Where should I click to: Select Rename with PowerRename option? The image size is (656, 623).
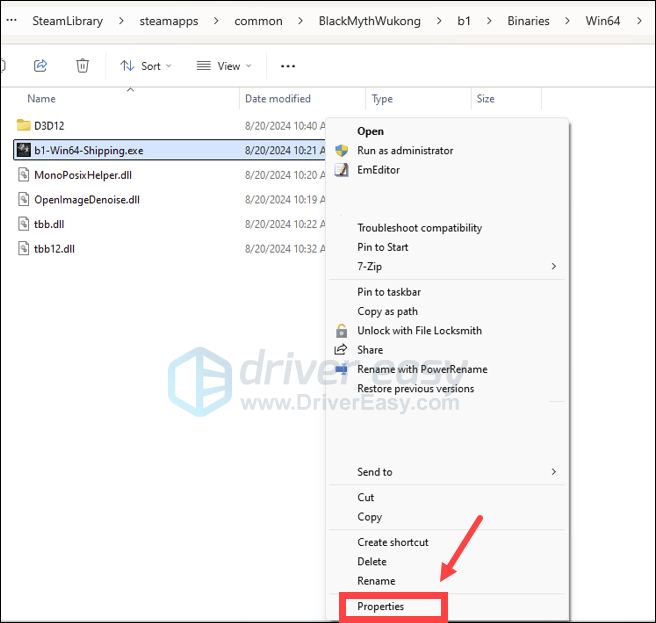(422, 369)
